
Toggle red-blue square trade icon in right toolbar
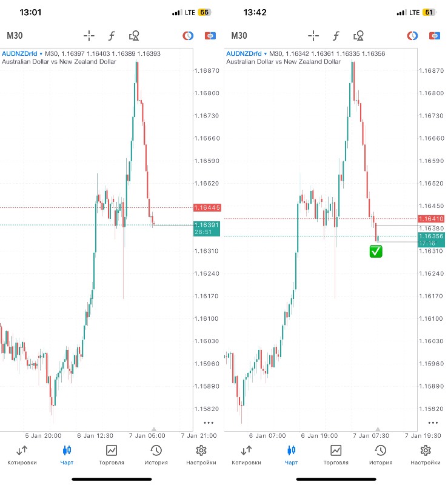pyautogui.click(x=434, y=36)
